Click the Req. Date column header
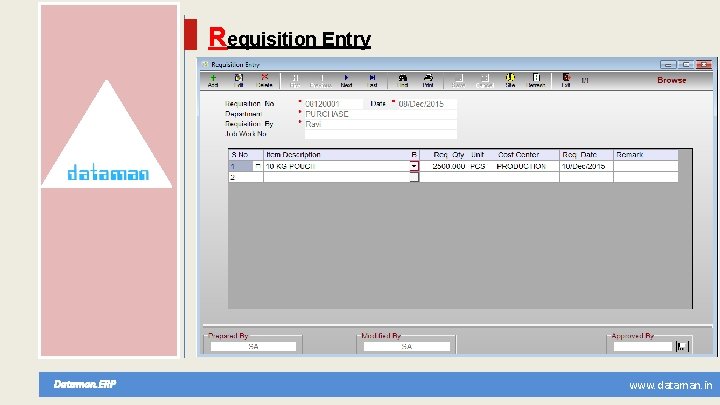This screenshot has height=405, width=720. click(586, 155)
